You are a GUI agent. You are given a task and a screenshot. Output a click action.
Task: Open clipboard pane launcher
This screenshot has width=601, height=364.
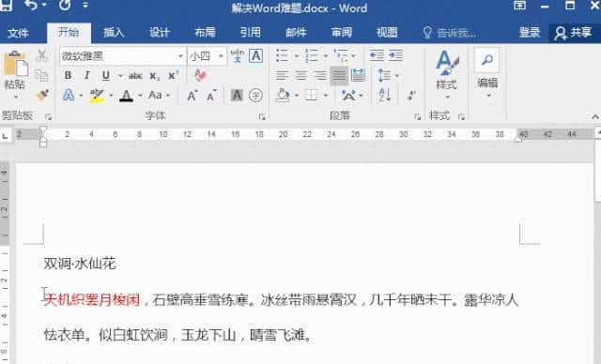(x=48, y=116)
